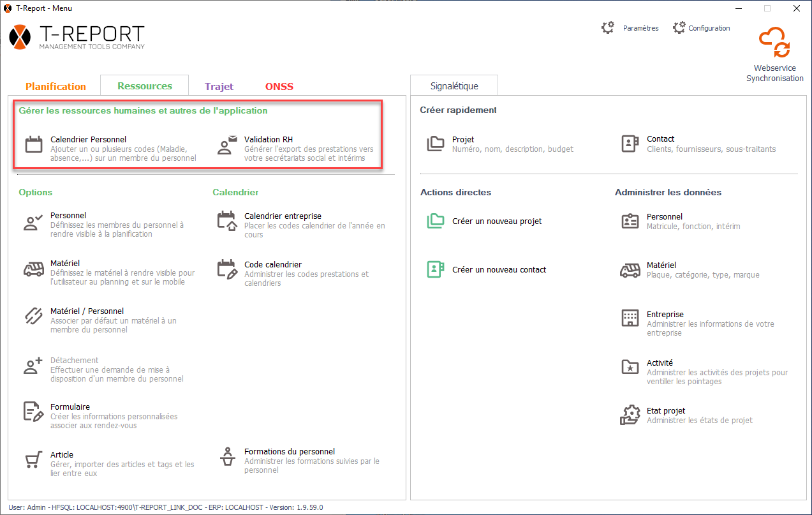Click the Webservice Synchronisation cloud icon

[774, 43]
